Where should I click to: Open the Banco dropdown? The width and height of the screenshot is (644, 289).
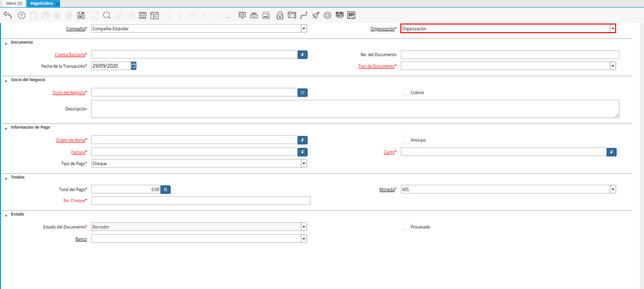[304, 239]
